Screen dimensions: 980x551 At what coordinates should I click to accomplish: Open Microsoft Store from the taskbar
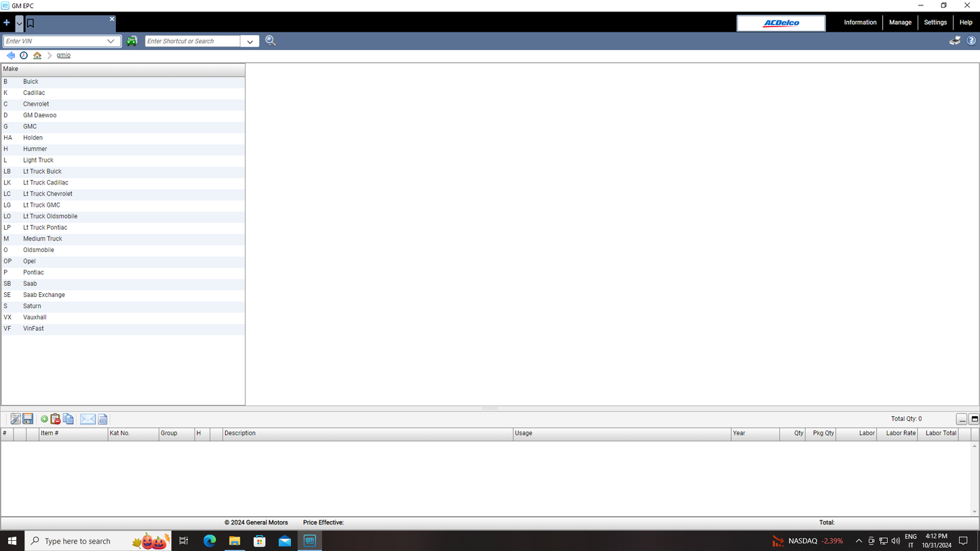(x=260, y=541)
